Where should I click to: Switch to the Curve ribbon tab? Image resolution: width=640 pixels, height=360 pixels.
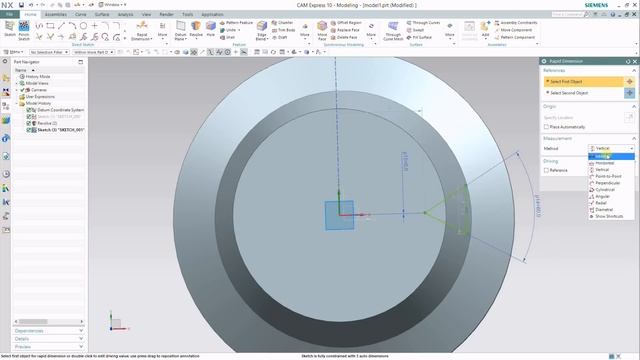[80, 14]
